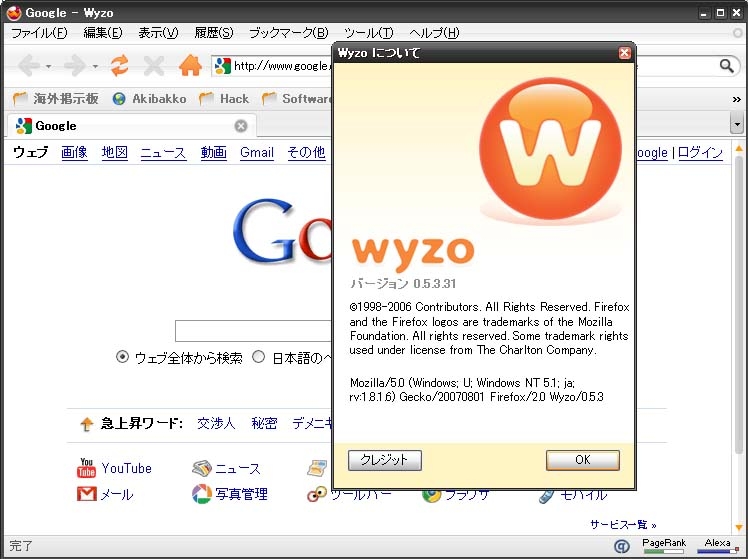The height and width of the screenshot is (559, 748).
Task: Show more bookmarks chevron
Action: pyautogui.click(x=737, y=99)
